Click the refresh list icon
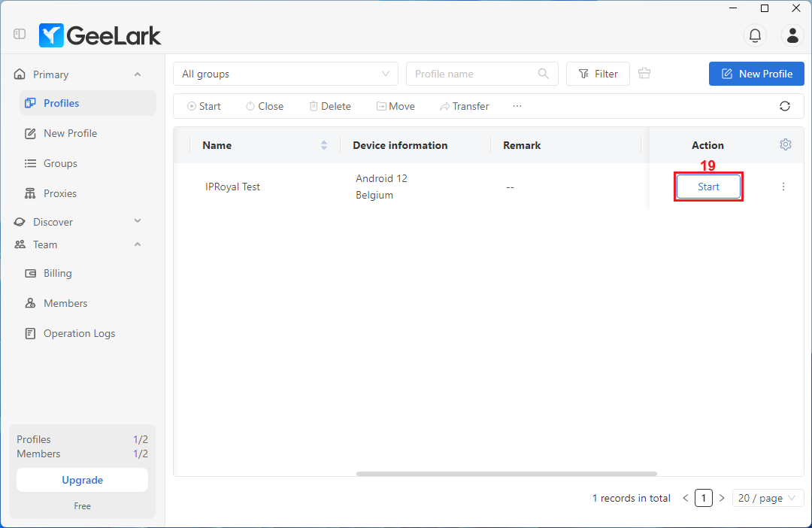 [785, 106]
